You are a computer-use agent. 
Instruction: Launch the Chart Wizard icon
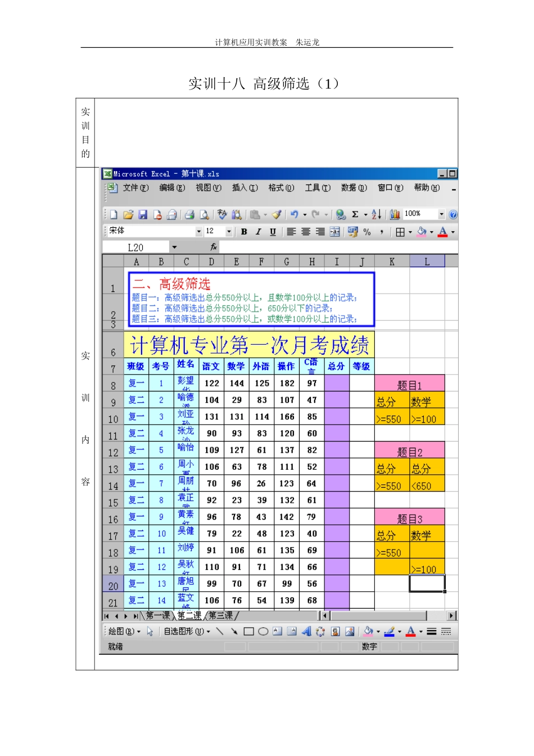395,214
